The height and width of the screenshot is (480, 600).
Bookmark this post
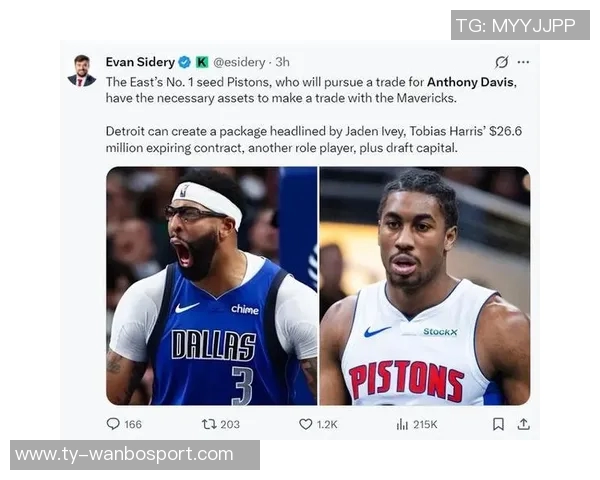coord(498,424)
